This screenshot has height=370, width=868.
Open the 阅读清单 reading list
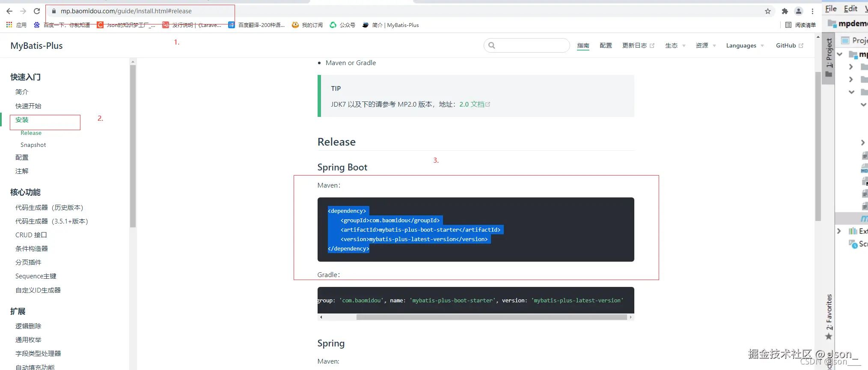pos(800,25)
